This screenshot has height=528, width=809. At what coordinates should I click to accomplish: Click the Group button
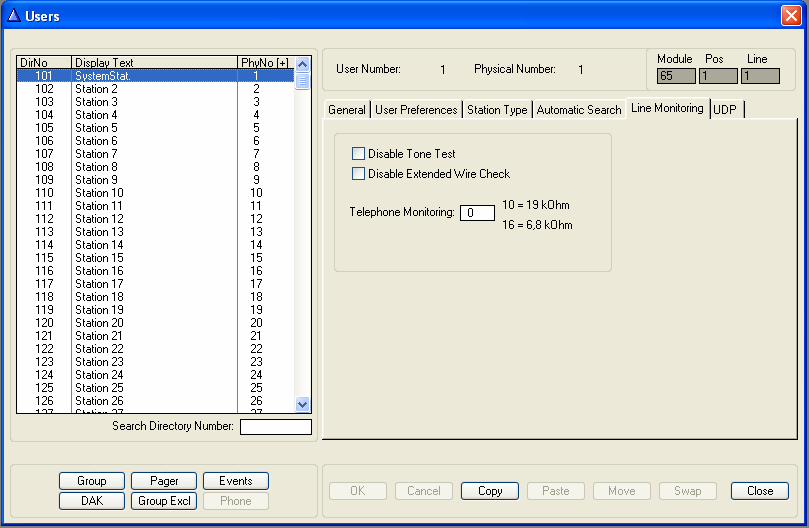point(92,481)
